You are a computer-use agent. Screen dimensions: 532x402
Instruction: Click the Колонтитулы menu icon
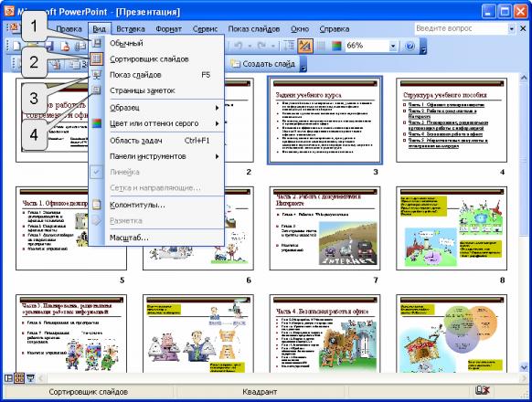point(97,205)
